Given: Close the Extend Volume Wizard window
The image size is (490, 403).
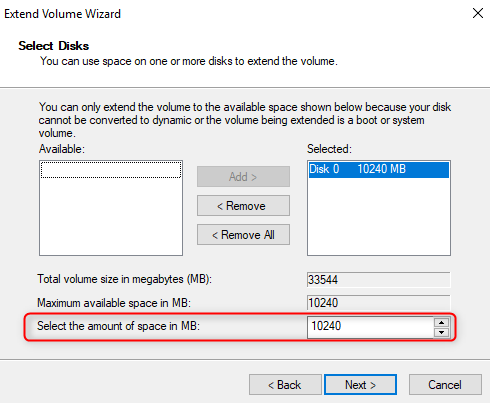Looking at the screenshot, I should tap(478, 13).
